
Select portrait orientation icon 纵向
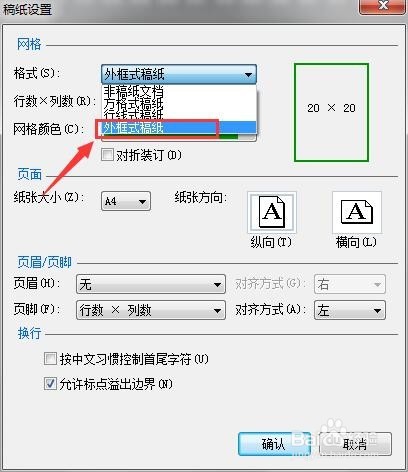(272, 212)
